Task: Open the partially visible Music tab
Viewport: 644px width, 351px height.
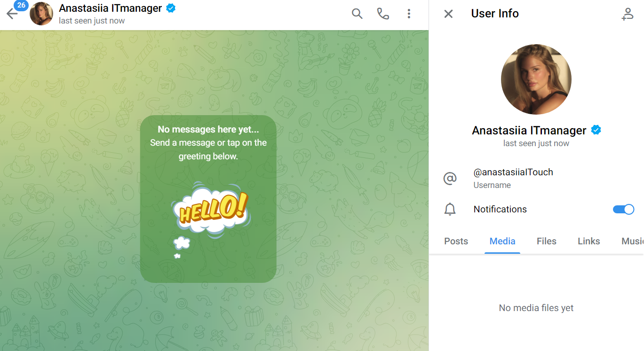Action: 632,241
